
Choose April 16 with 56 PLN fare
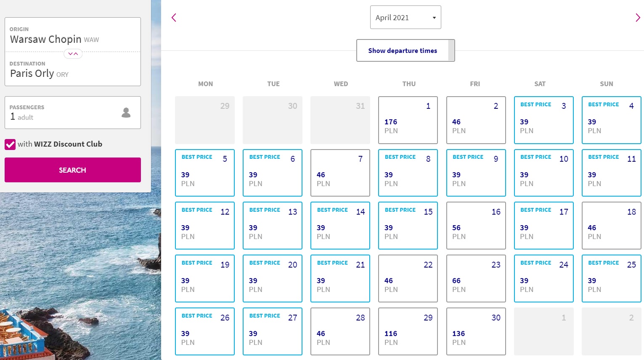point(476,226)
